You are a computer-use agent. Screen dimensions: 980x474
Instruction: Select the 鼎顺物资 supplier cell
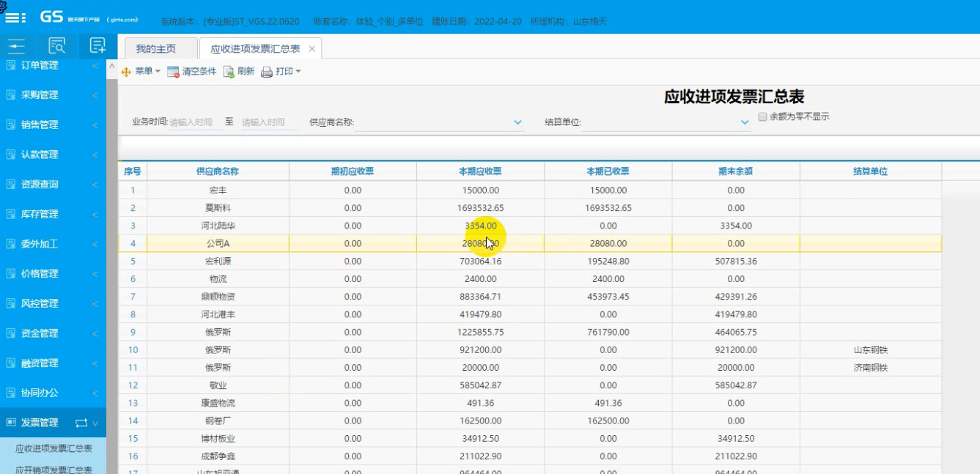pyautogui.click(x=218, y=297)
